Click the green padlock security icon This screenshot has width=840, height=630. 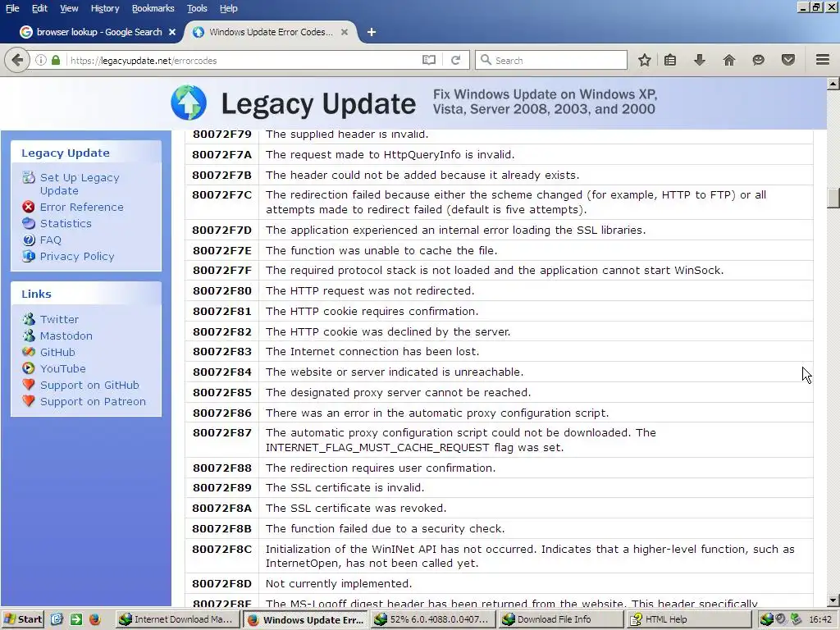[x=56, y=60]
